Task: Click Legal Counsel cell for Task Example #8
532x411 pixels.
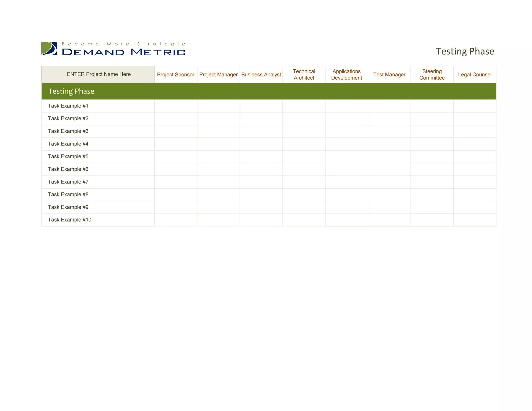Action: tap(475, 195)
